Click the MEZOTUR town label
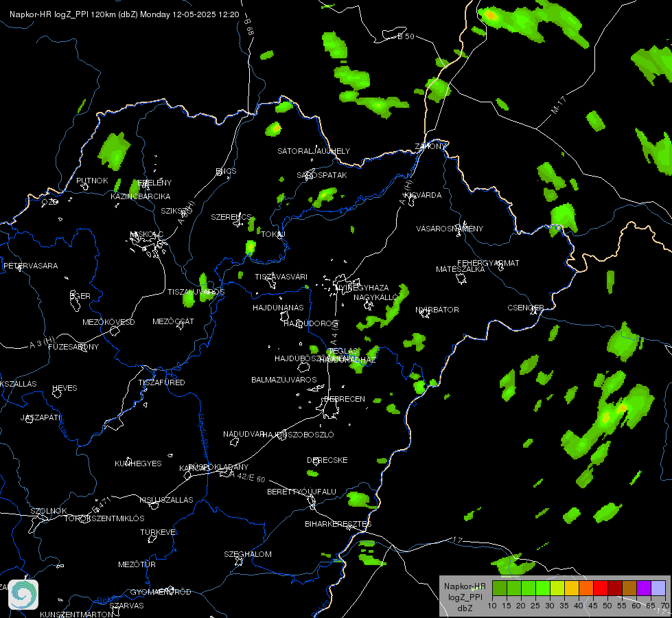Screen dimensions: 672x618 tap(137, 564)
